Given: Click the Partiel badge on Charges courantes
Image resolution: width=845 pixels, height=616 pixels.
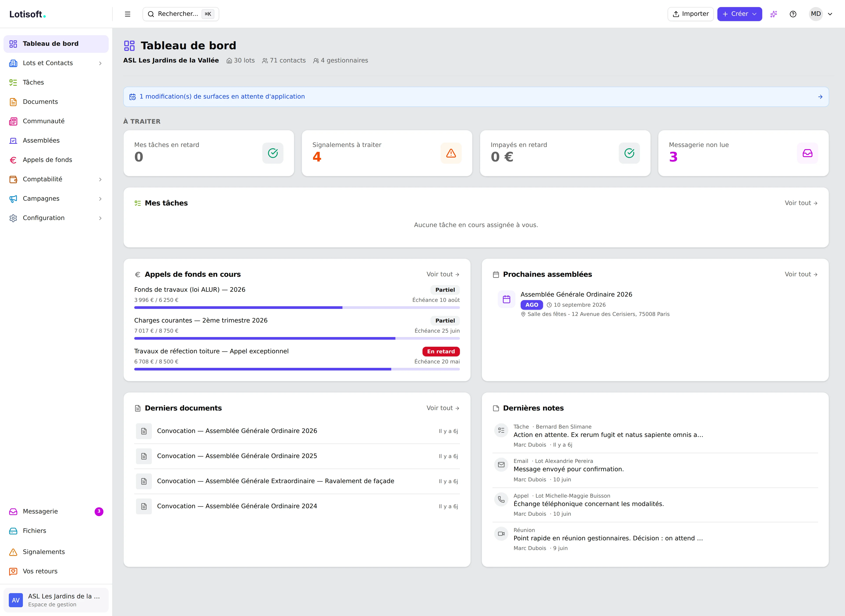Looking at the screenshot, I should [x=445, y=321].
